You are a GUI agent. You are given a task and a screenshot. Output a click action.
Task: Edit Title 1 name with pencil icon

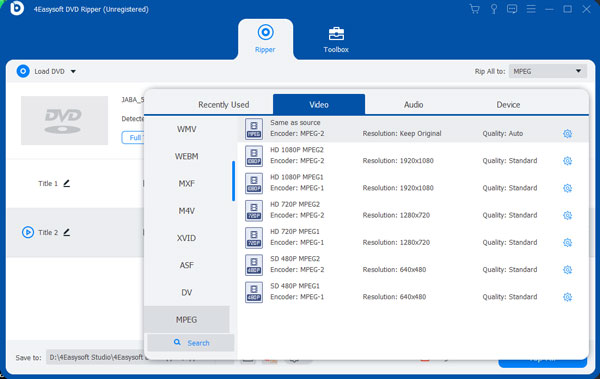click(67, 183)
